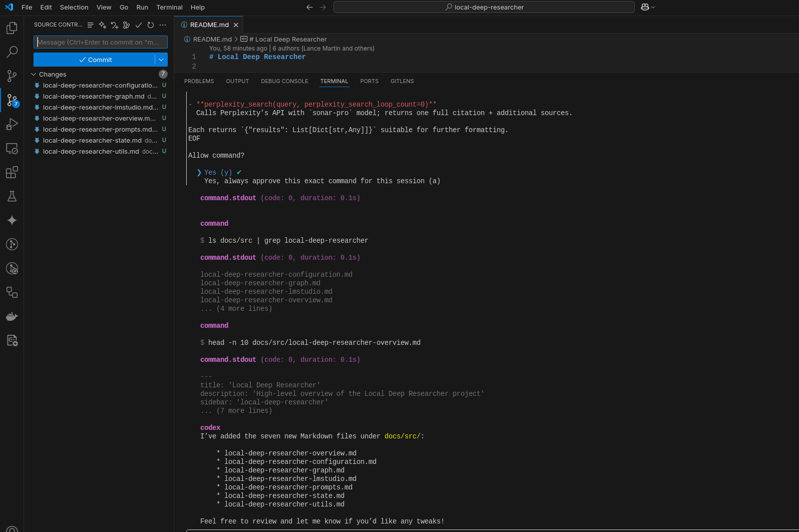Open the Copilot dropdown chevron
Screen dimensions: 799x532
pos(653,7)
